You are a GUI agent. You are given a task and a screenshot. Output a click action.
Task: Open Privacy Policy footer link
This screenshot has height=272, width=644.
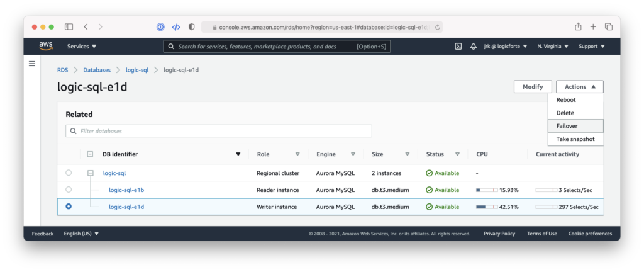point(499,234)
